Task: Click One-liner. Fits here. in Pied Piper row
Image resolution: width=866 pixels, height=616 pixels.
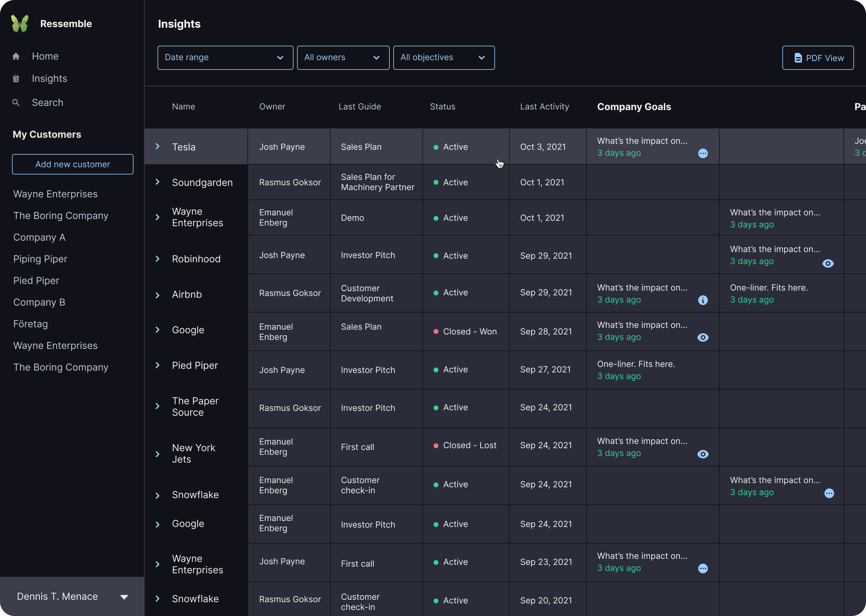Action: [x=636, y=364]
